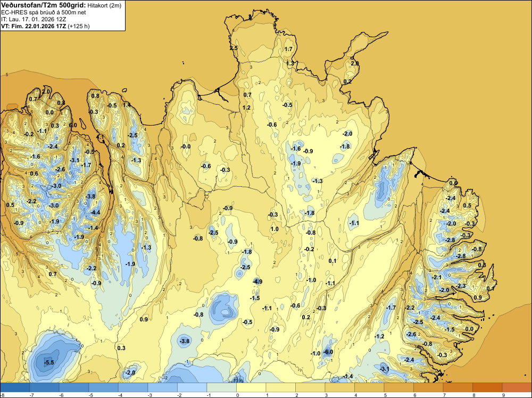Viewport: 532px width, 398px height.
Task: Click the legend swatch between 4 and 5
Action: 369,387
